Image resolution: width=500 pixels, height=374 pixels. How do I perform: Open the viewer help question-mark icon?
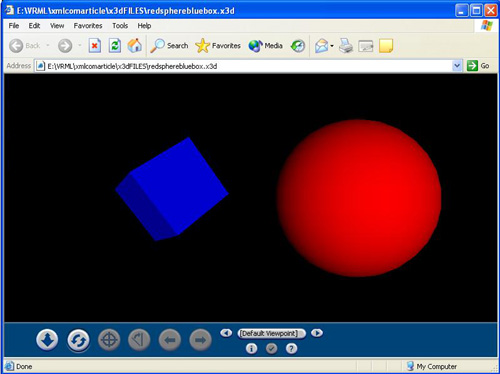[x=291, y=349]
